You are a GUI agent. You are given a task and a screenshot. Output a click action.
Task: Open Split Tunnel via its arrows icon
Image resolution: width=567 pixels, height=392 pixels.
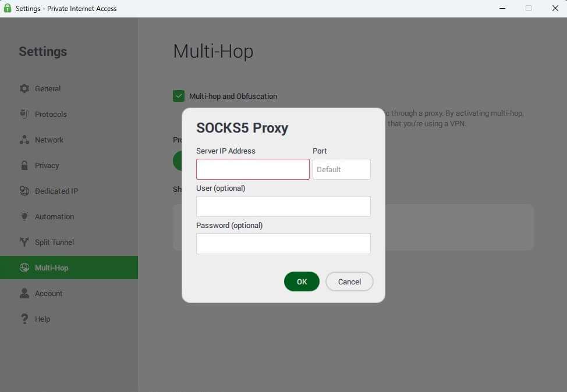pos(24,242)
